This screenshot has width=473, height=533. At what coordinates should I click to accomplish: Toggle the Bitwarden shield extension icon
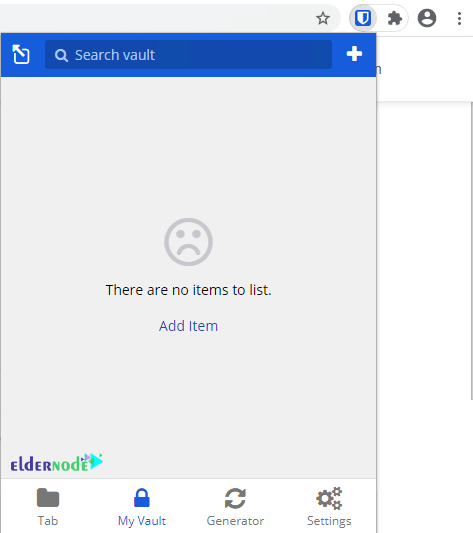point(363,18)
